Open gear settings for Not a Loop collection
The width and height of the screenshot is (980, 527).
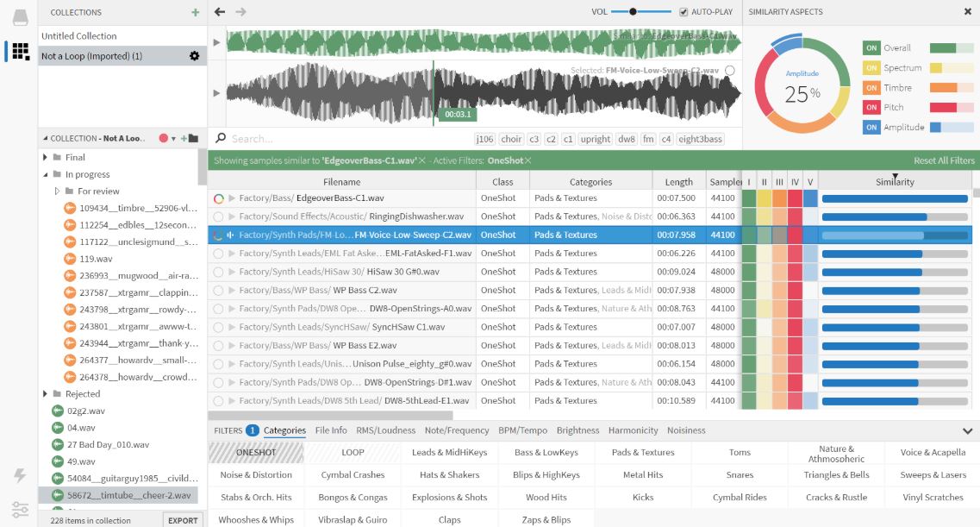pos(195,56)
